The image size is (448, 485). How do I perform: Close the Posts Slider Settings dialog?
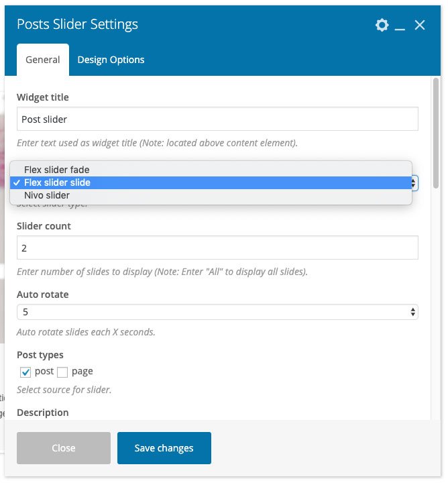[x=420, y=25]
